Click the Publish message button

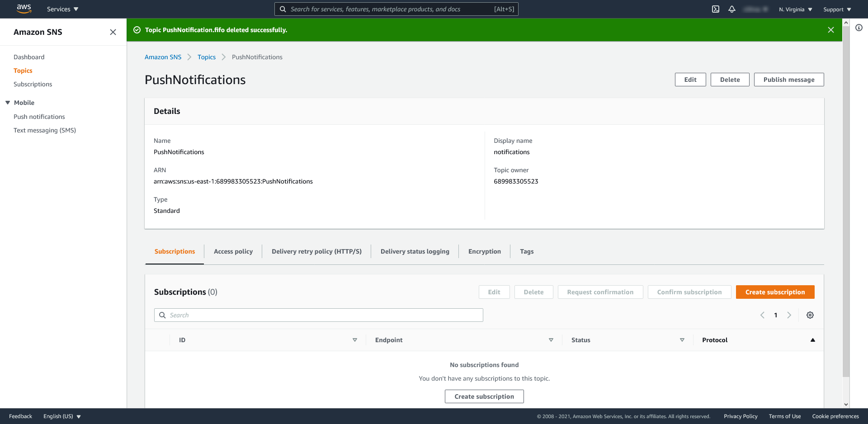pos(789,80)
